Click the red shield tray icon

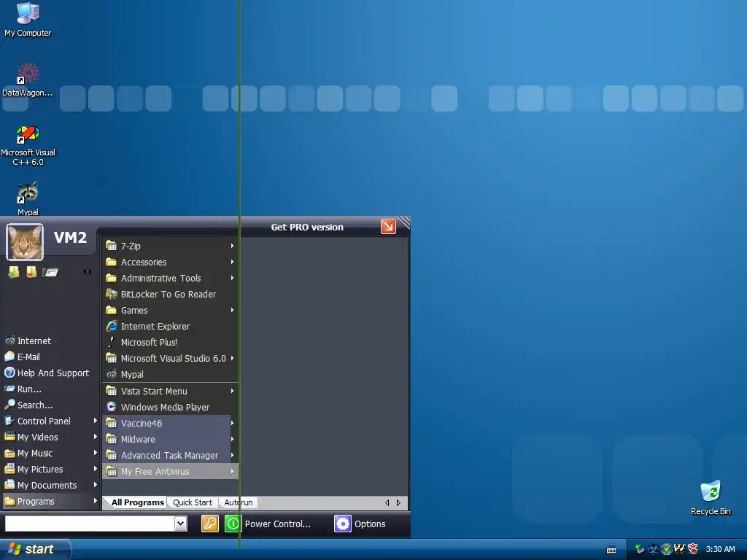pos(693,549)
